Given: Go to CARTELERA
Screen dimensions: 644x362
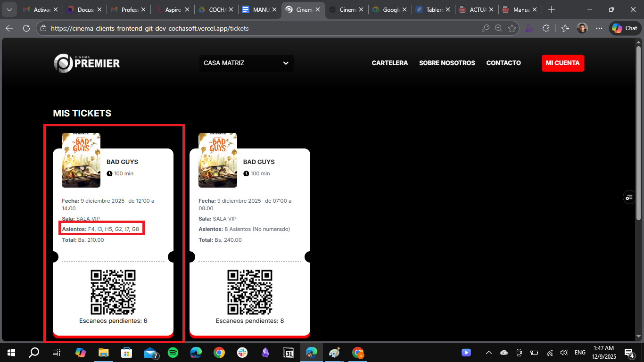Looking at the screenshot, I should [389, 63].
